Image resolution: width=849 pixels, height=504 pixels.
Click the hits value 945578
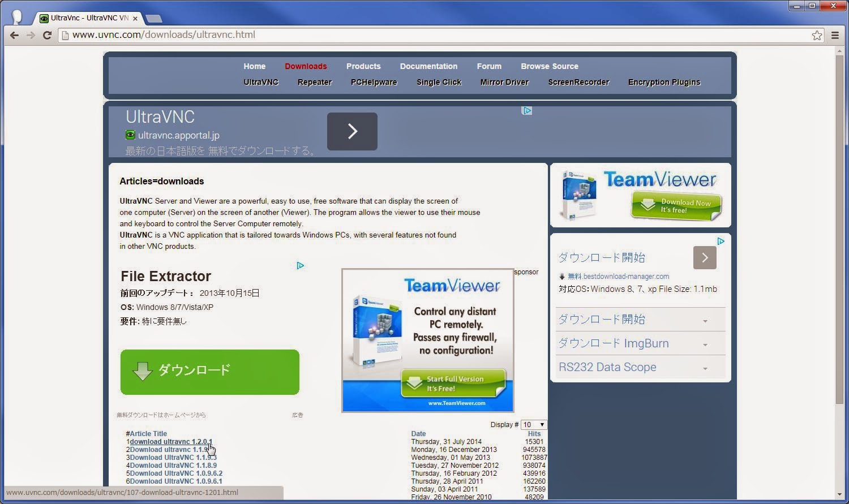pyautogui.click(x=534, y=450)
